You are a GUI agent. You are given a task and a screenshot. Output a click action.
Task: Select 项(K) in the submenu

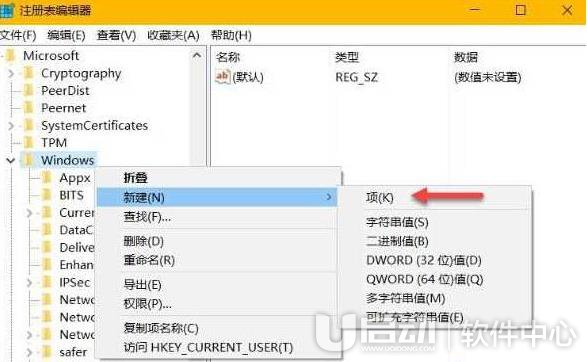(434, 197)
